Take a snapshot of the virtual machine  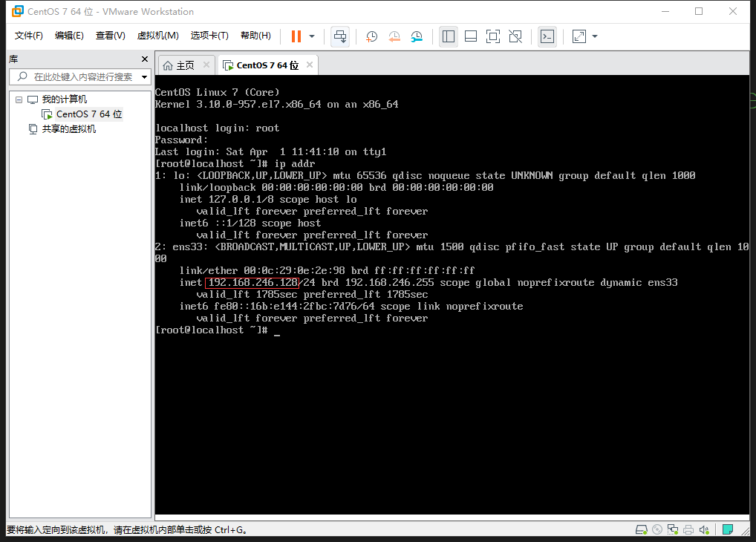click(x=371, y=36)
